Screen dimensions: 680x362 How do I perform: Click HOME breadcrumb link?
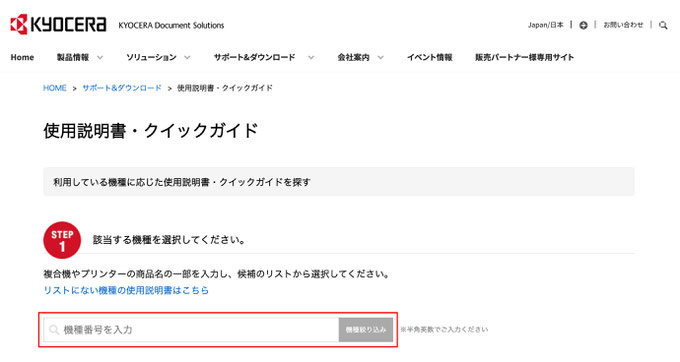tap(55, 88)
